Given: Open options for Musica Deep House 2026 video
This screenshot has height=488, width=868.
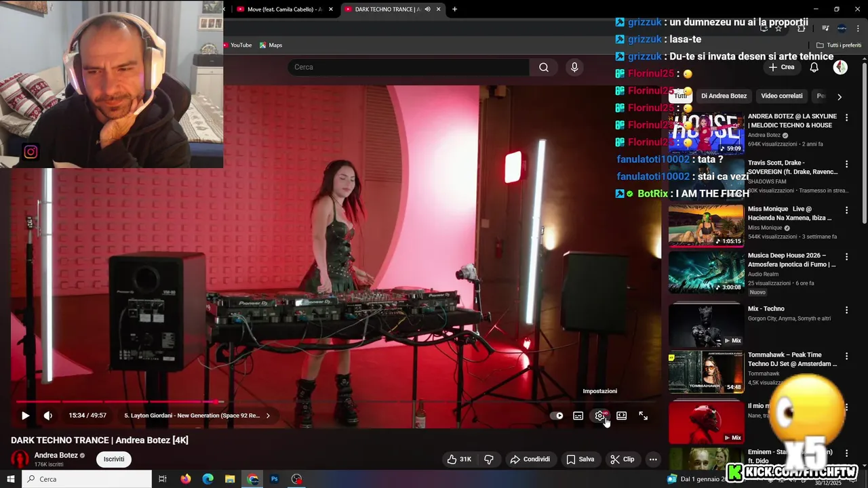Looking at the screenshot, I should [846, 256].
